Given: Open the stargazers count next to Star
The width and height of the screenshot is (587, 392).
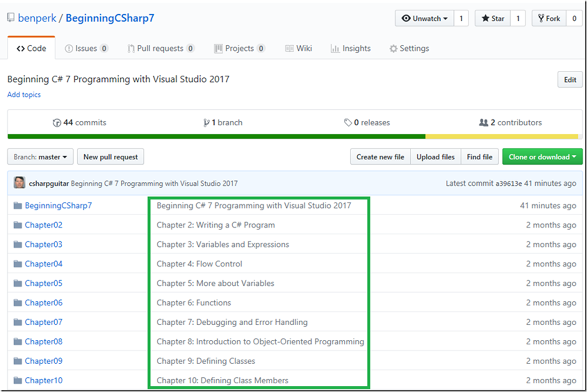Looking at the screenshot, I should [518, 18].
